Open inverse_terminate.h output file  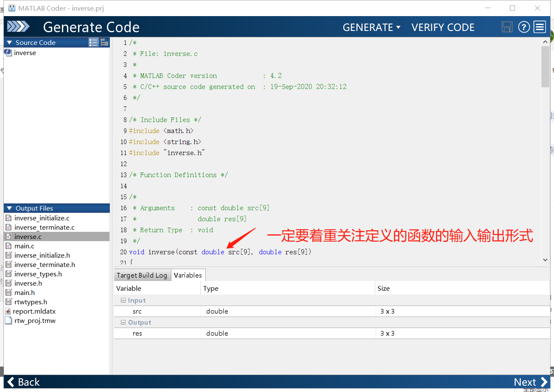click(x=45, y=264)
